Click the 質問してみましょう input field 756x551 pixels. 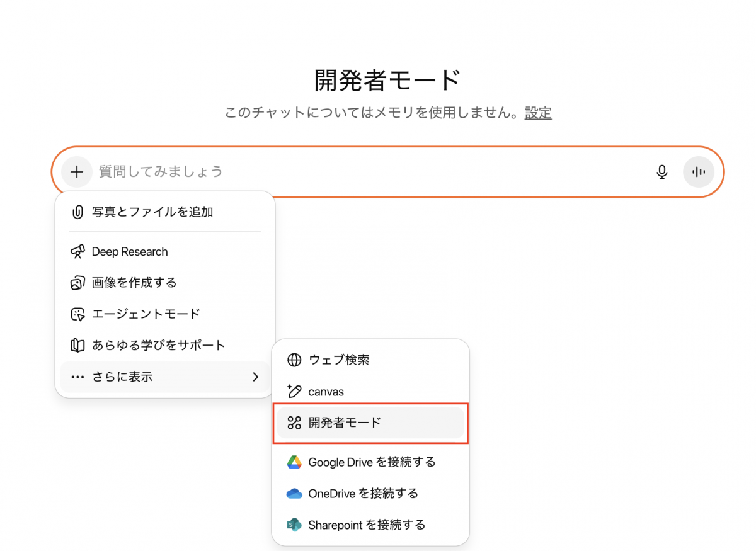coord(372,172)
